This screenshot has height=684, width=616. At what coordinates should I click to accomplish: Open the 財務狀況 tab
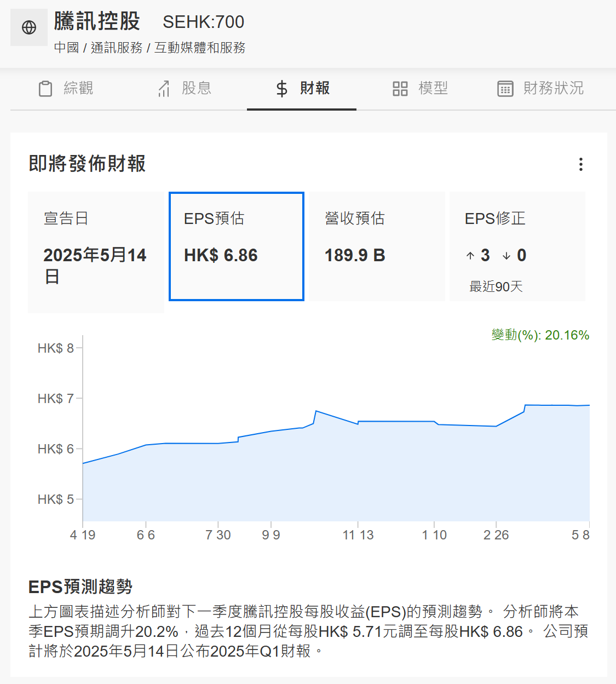pos(540,89)
